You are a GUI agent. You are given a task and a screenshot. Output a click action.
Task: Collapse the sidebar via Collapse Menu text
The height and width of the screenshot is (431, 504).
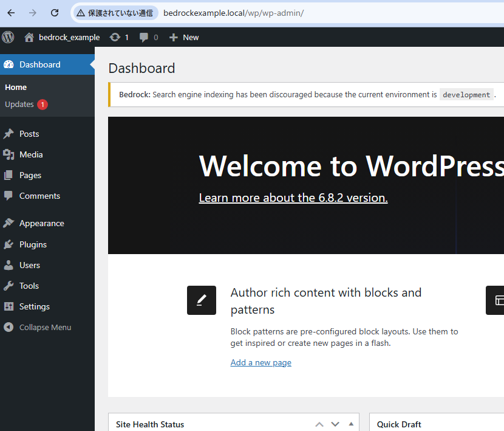(46, 328)
